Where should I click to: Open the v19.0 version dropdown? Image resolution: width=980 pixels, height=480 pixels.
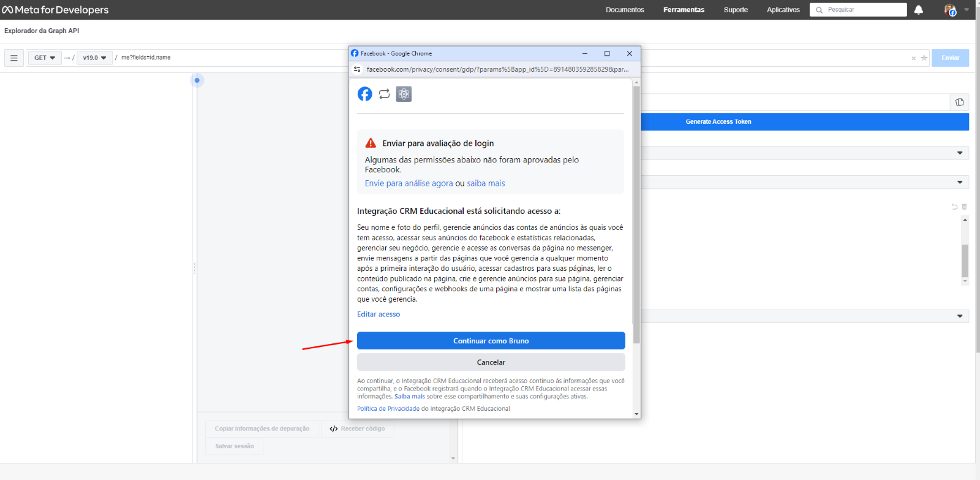click(x=94, y=58)
